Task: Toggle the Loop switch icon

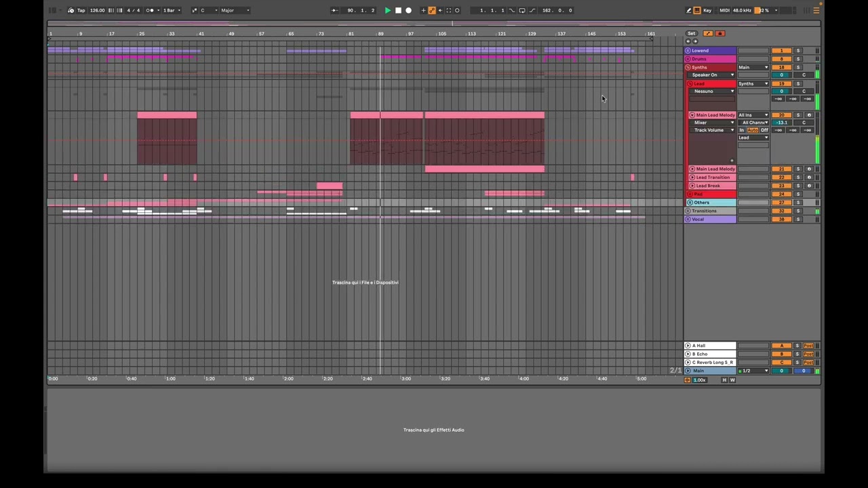Action: [521, 10]
